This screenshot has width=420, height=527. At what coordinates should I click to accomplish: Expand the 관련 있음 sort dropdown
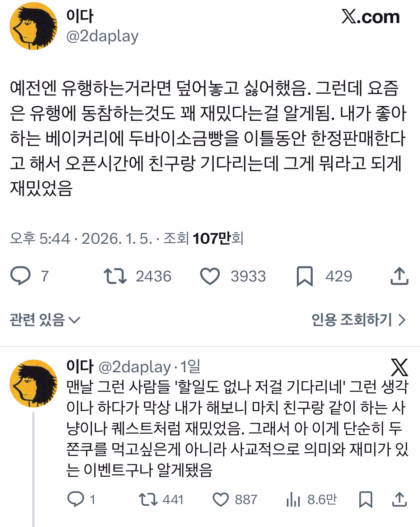click(x=45, y=320)
